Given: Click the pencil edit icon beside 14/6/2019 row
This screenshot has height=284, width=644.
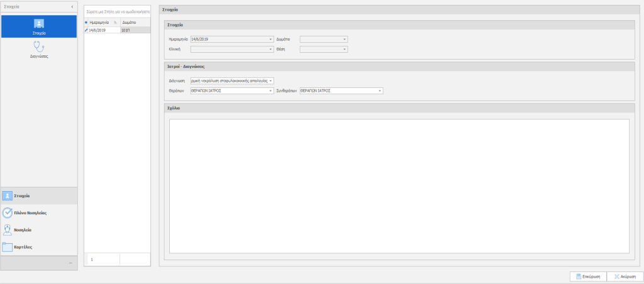Looking at the screenshot, I should (86, 30).
